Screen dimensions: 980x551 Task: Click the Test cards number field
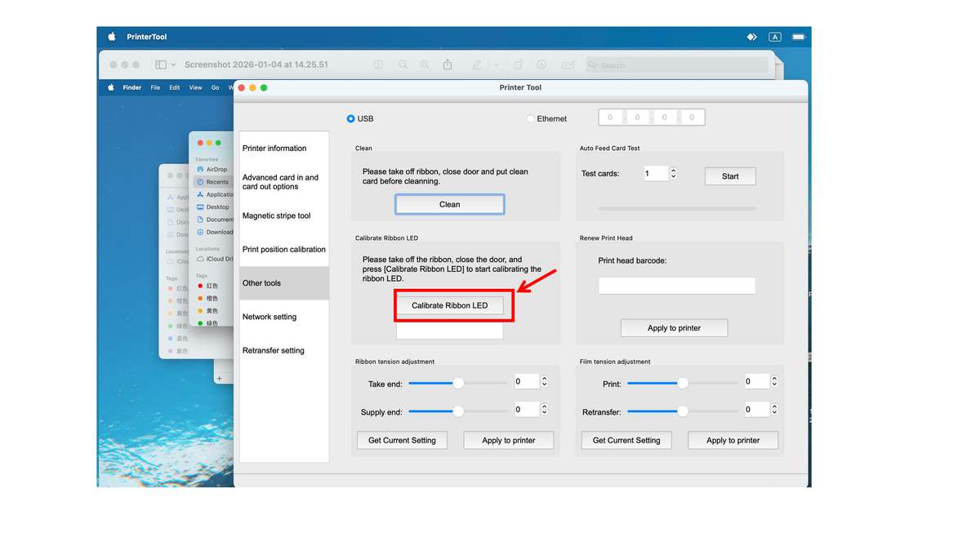click(656, 173)
